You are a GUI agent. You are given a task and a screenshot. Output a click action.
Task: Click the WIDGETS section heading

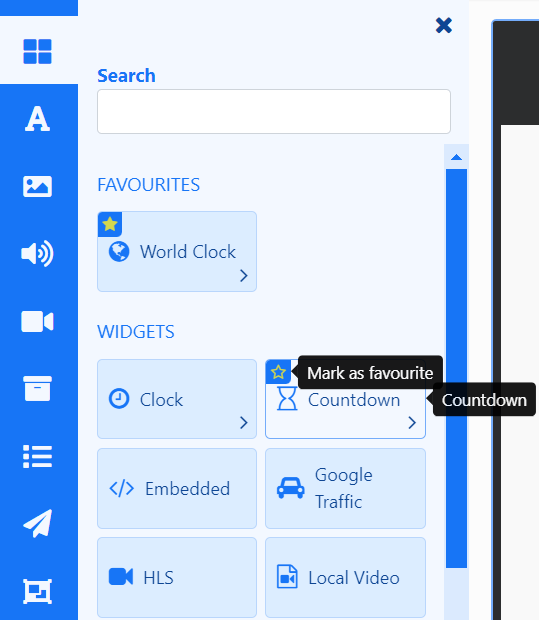tap(136, 332)
